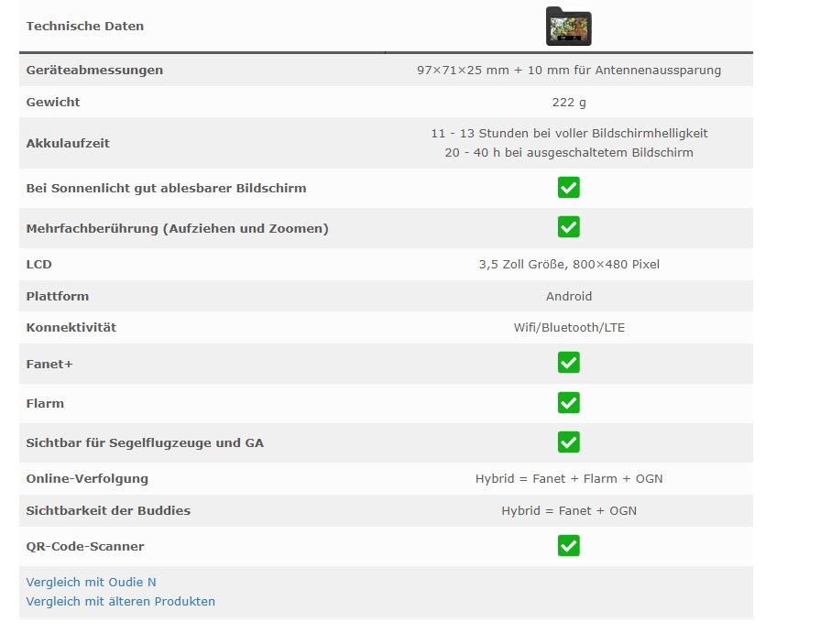Click the Akkulaufzeit row label
The image size is (820, 644).
click(67, 143)
